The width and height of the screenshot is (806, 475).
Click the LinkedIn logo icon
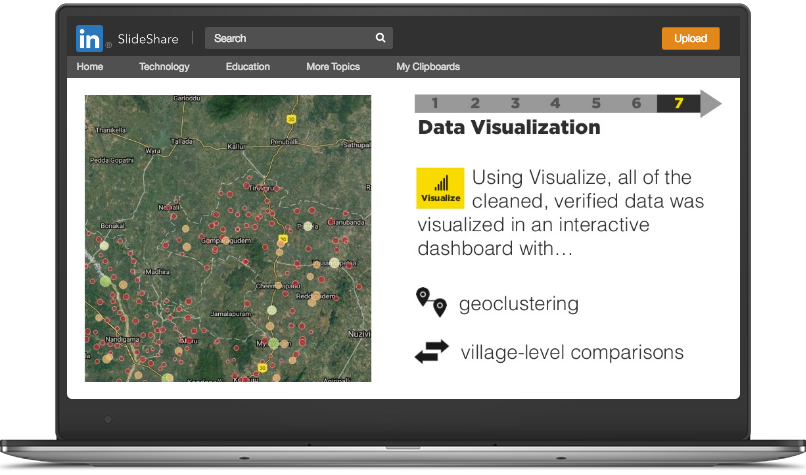tap(90, 39)
